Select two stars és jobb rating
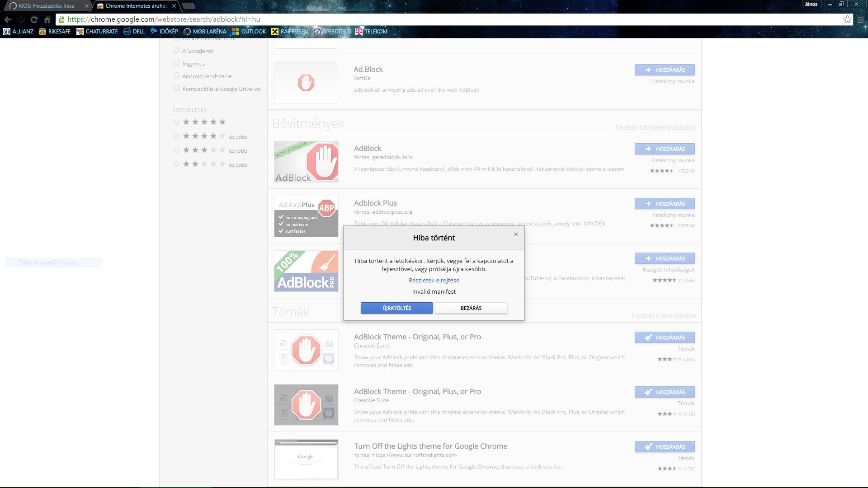868x488 pixels. tap(176, 164)
